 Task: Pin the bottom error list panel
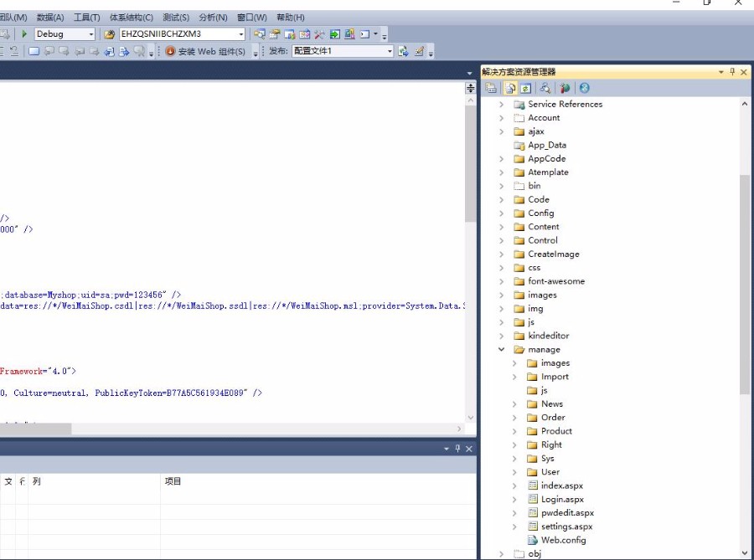point(457,448)
